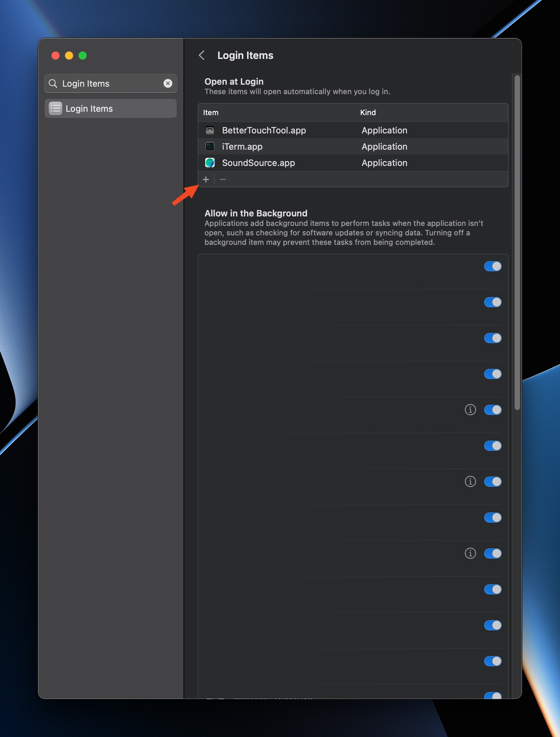
Task: Open the lowest visible info icon in background list
Action: point(470,553)
